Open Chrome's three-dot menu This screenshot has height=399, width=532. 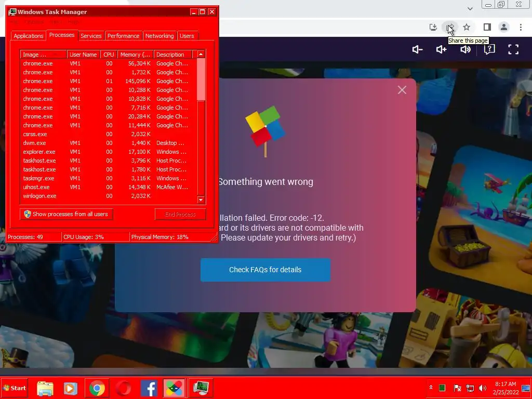(521, 27)
